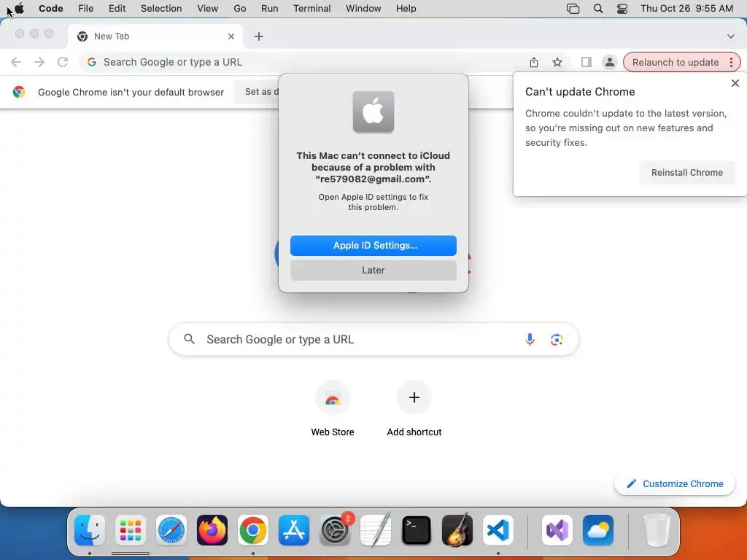Click Later in the iCloud dialog

click(x=373, y=270)
